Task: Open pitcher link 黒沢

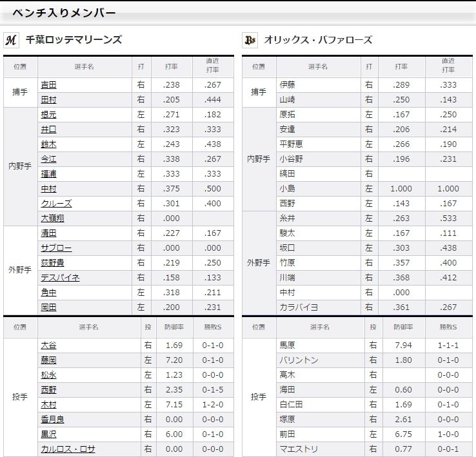Action: pos(48,434)
